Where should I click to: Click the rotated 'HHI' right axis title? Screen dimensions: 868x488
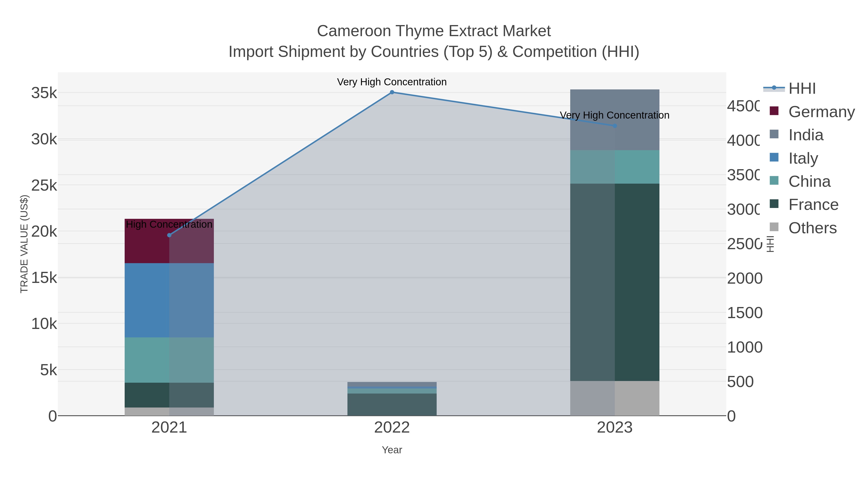[771, 244]
